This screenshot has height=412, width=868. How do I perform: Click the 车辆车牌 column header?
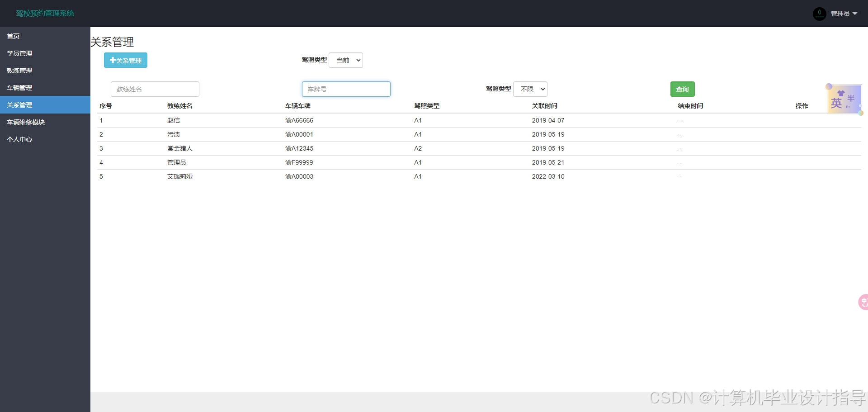tap(298, 106)
